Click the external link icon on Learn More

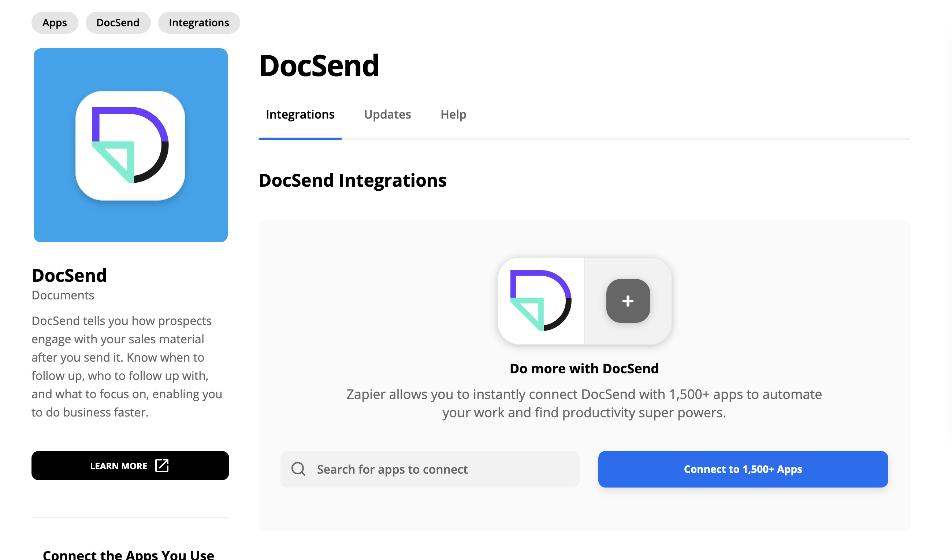[x=162, y=465]
